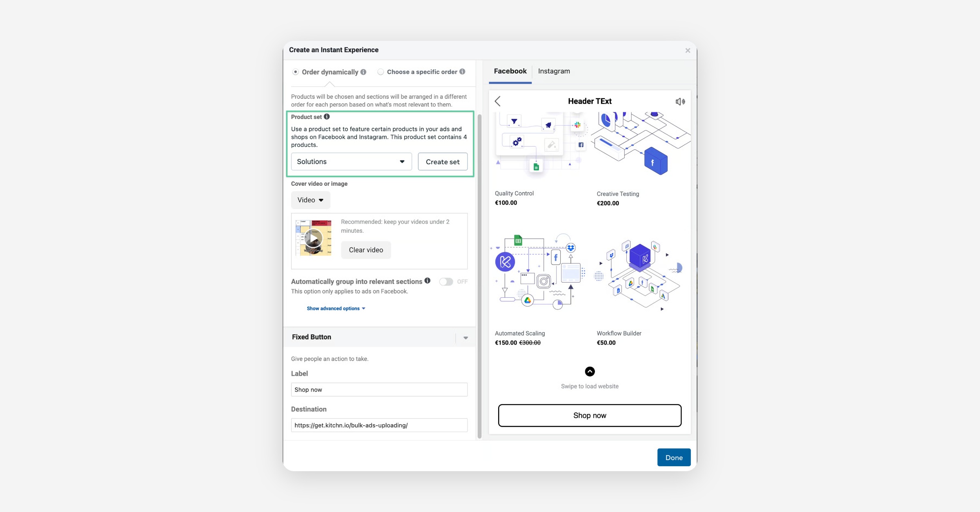Viewport: 980px width, 512px height.
Task: Click the speaker sound icon in preview
Action: [x=680, y=102]
